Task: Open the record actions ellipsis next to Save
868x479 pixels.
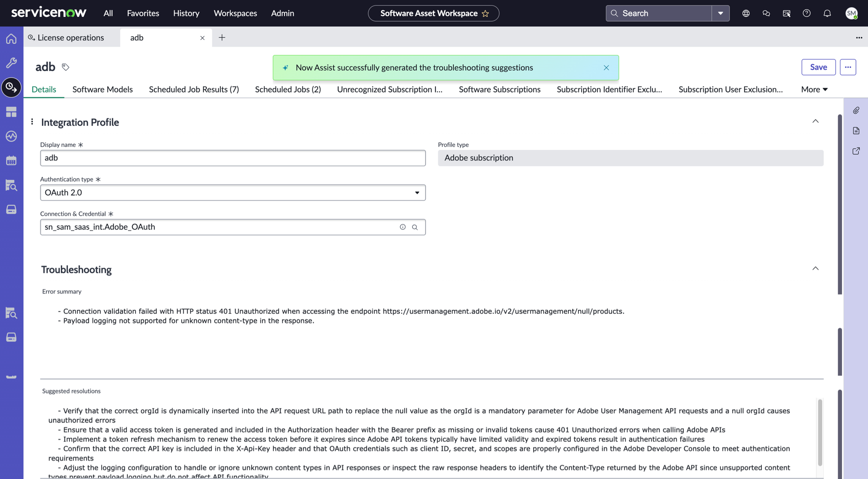Action: tap(848, 67)
